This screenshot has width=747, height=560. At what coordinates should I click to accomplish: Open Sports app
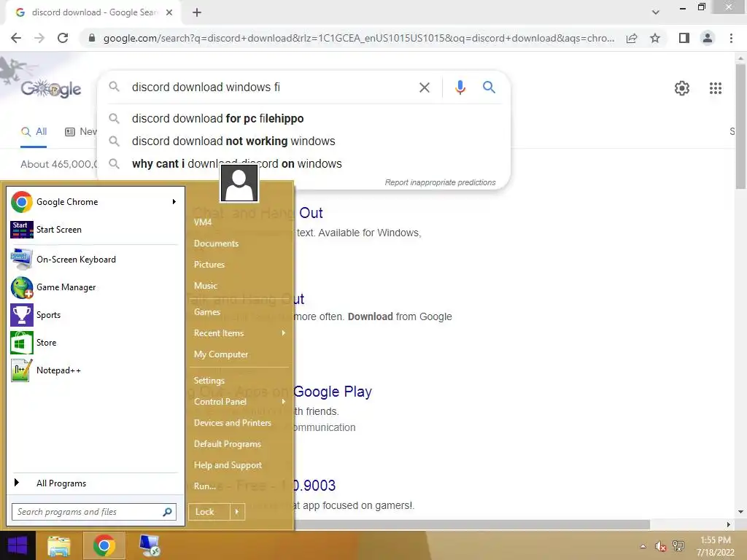click(x=94, y=315)
